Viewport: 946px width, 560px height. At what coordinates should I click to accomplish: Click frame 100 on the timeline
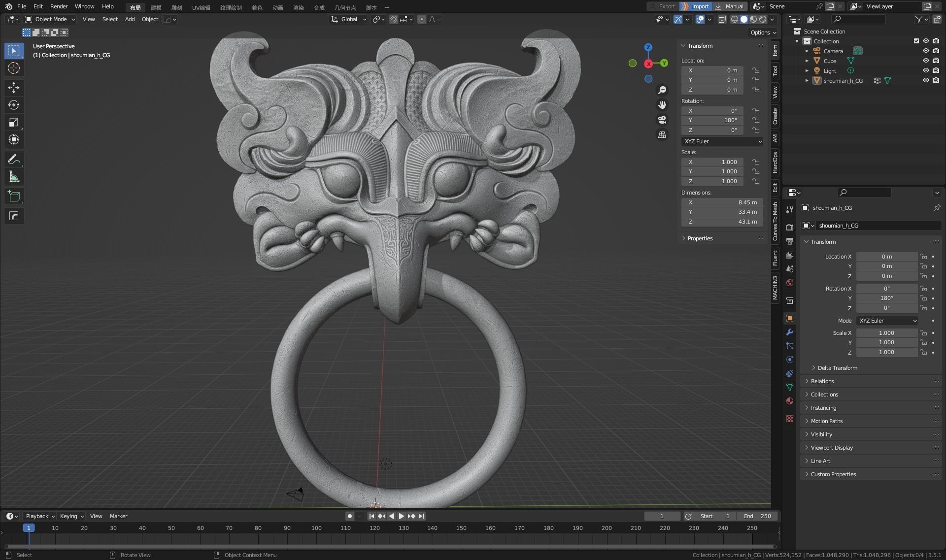pyautogui.click(x=316, y=528)
